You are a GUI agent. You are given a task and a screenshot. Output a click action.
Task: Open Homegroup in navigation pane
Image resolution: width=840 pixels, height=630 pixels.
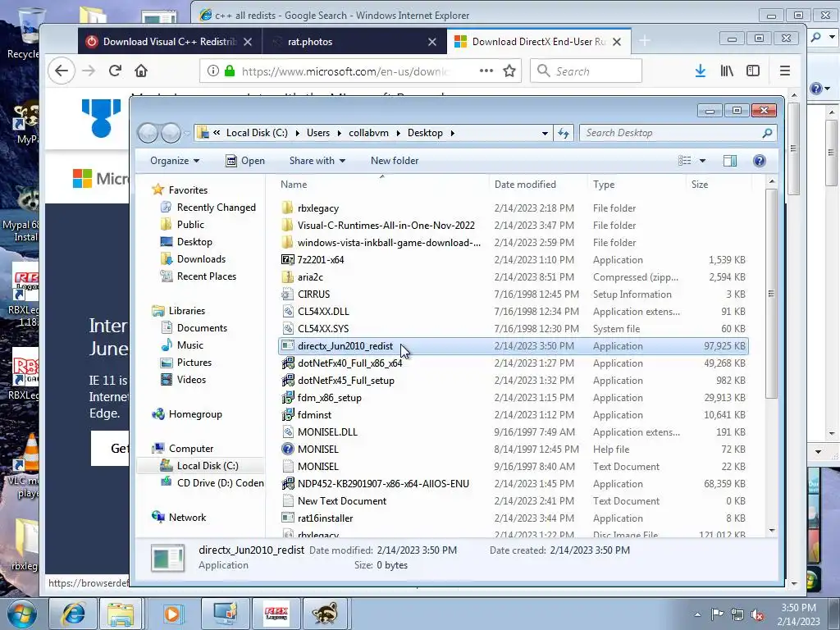click(x=186, y=414)
